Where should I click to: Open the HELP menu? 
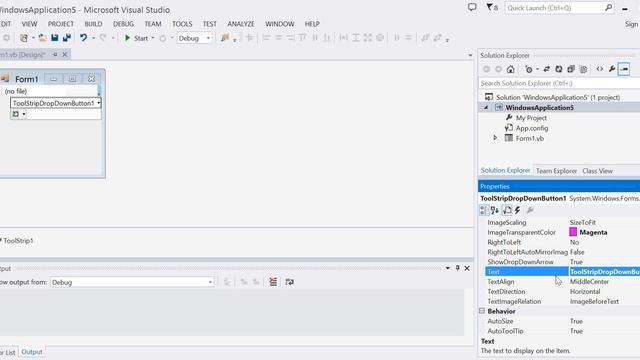(312, 24)
